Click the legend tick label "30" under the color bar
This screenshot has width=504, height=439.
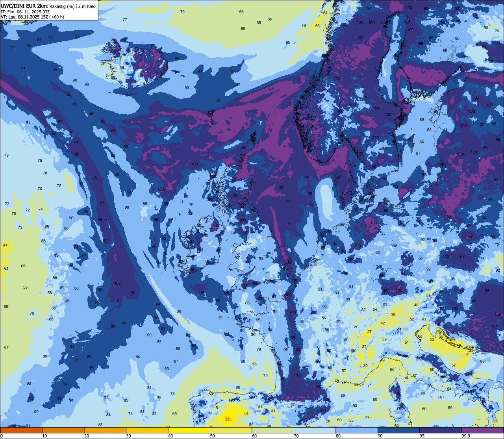128,436
